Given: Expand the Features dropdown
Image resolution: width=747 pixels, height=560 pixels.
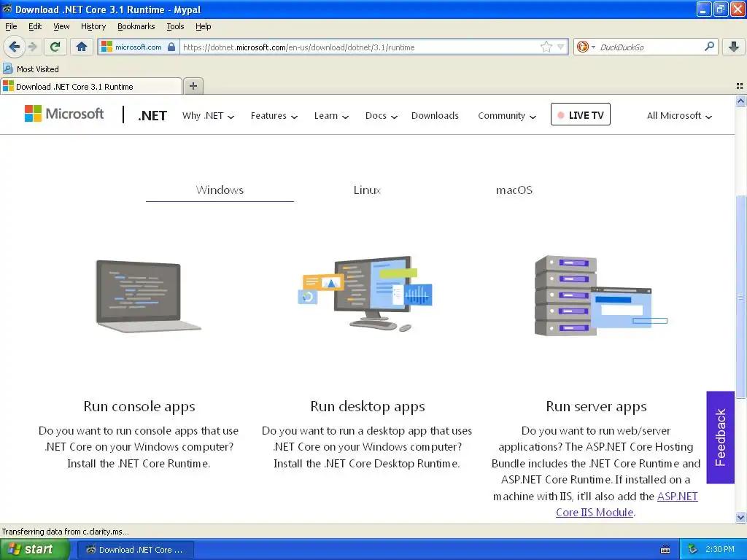Looking at the screenshot, I should [x=274, y=116].
